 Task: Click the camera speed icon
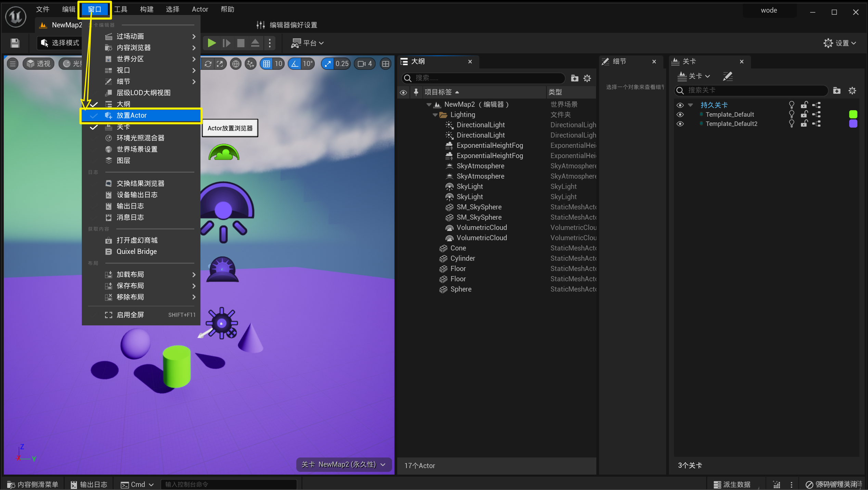click(x=362, y=64)
